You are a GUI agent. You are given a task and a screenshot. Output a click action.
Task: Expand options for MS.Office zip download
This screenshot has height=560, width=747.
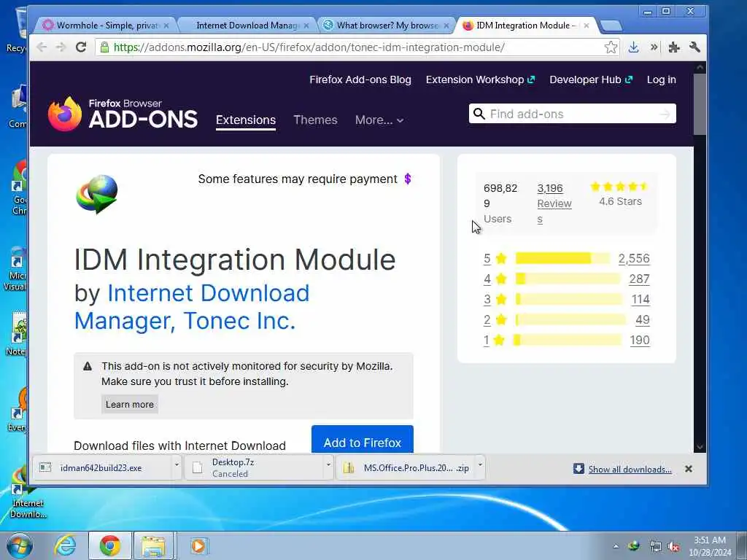(x=480, y=464)
